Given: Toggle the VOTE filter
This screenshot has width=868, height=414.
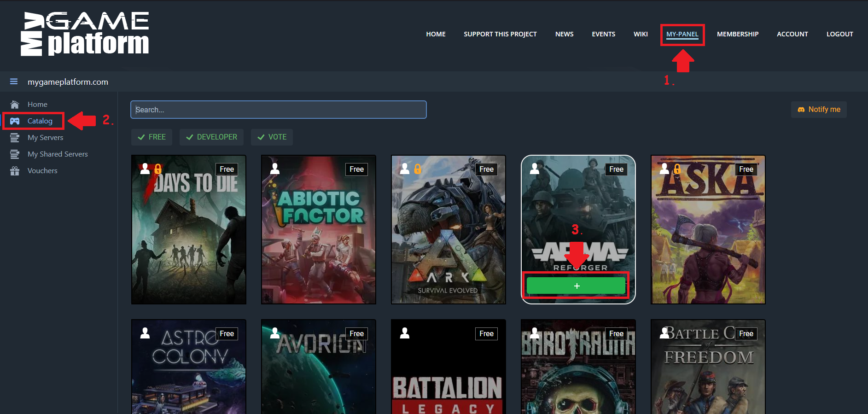Looking at the screenshot, I should [272, 137].
